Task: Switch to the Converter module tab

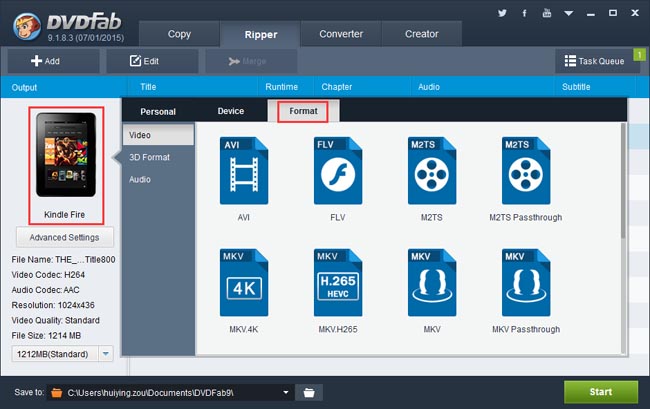Action: (x=341, y=34)
